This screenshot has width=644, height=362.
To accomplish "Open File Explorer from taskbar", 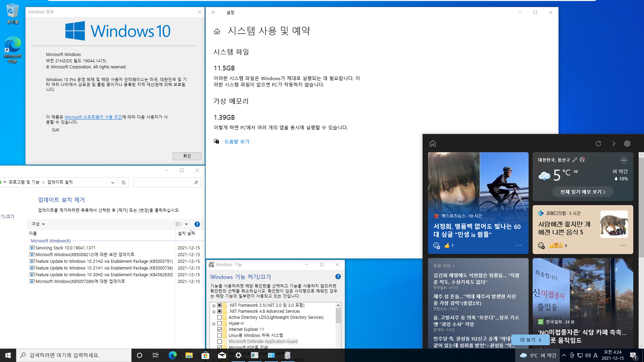I will [x=189, y=355].
